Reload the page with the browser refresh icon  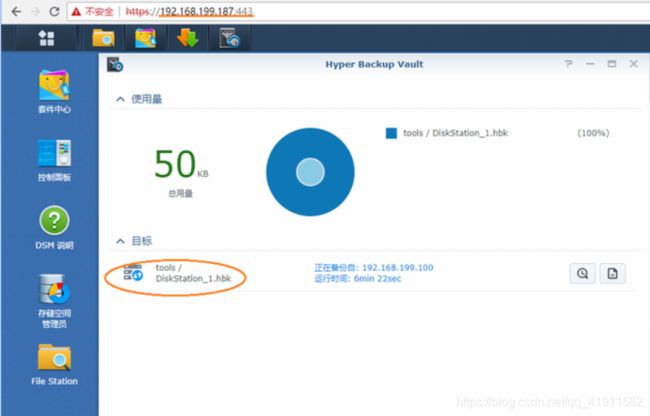click(x=54, y=11)
